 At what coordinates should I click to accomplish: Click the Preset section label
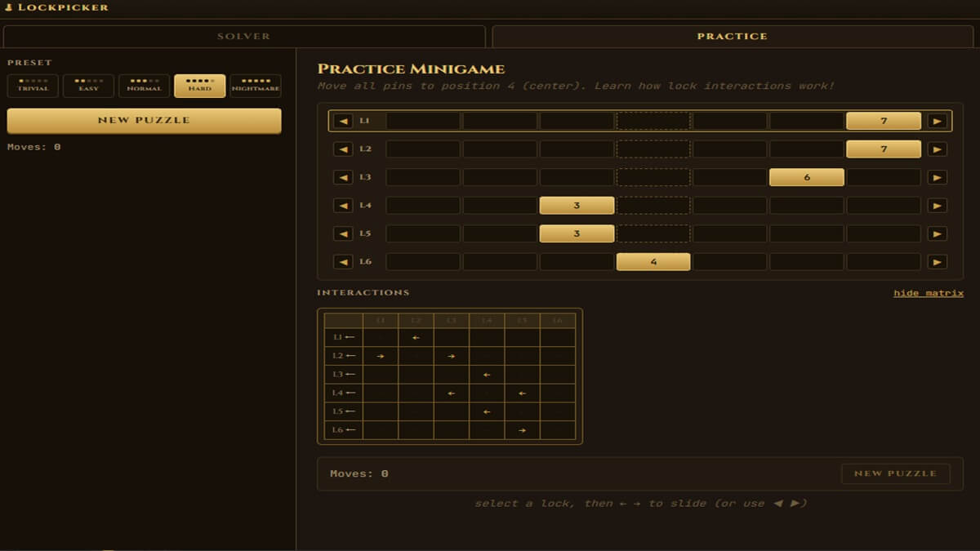(x=29, y=63)
